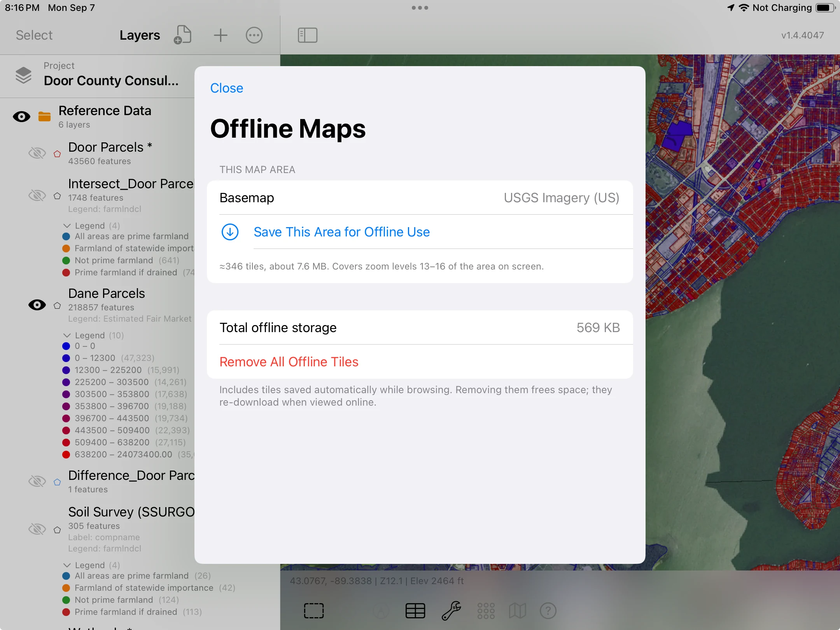
Task: Open the help question mark icon
Action: click(548, 611)
